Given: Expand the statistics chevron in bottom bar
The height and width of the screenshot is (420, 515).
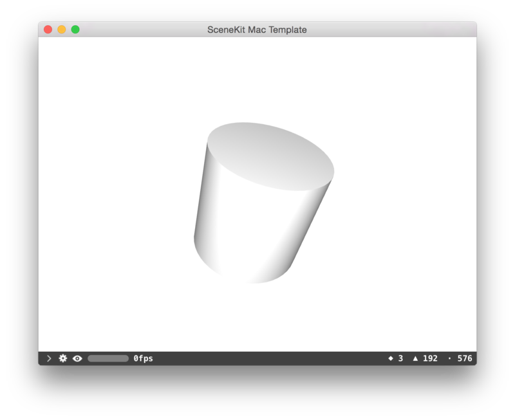Looking at the screenshot, I should (49, 358).
